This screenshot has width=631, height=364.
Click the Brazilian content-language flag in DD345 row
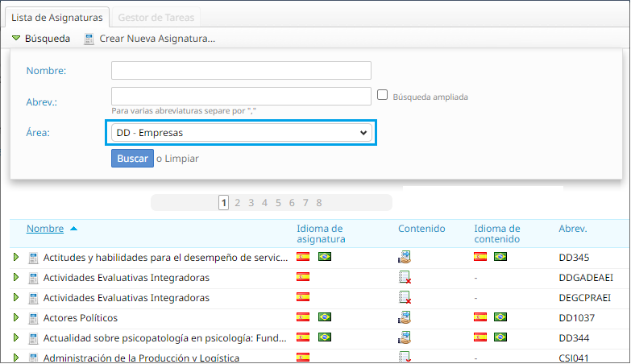pos(500,257)
